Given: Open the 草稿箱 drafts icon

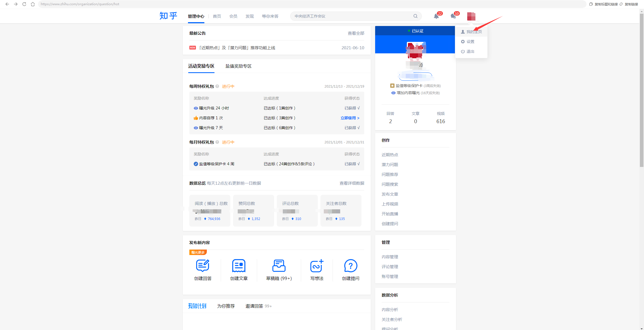Looking at the screenshot, I should [x=279, y=266].
